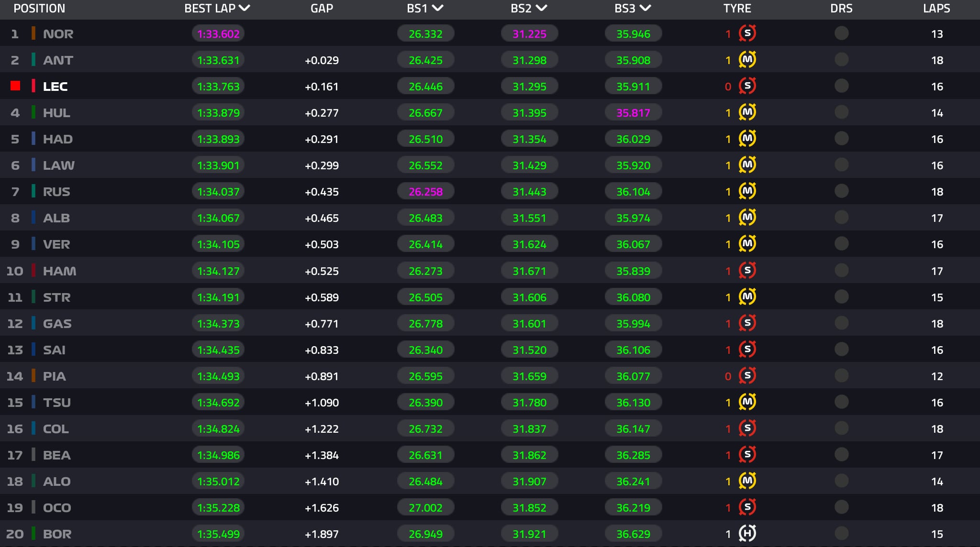Select driver RUS in the standings

pos(56,192)
